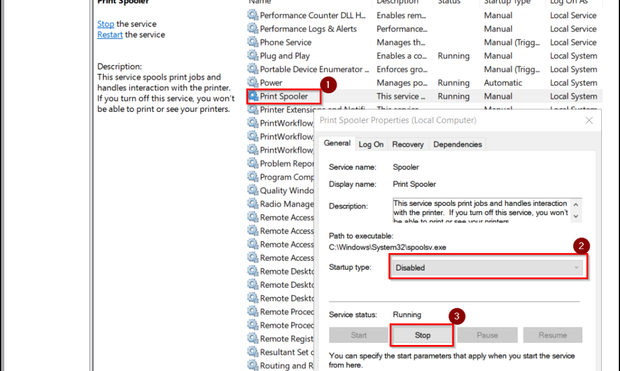This screenshot has height=371, width=620.
Task: Select the Print Spooler service row
Action: coord(424,96)
